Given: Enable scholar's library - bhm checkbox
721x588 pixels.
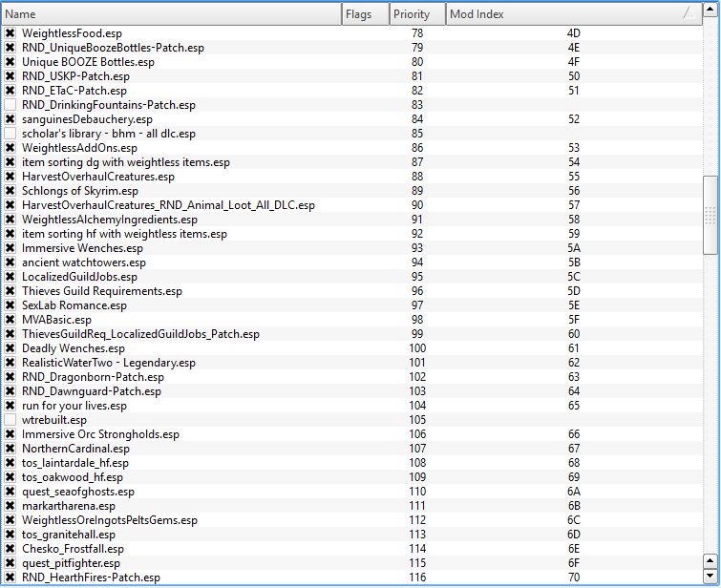Looking at the screenshot, I should pyautogui.click(x=11, y=134).
